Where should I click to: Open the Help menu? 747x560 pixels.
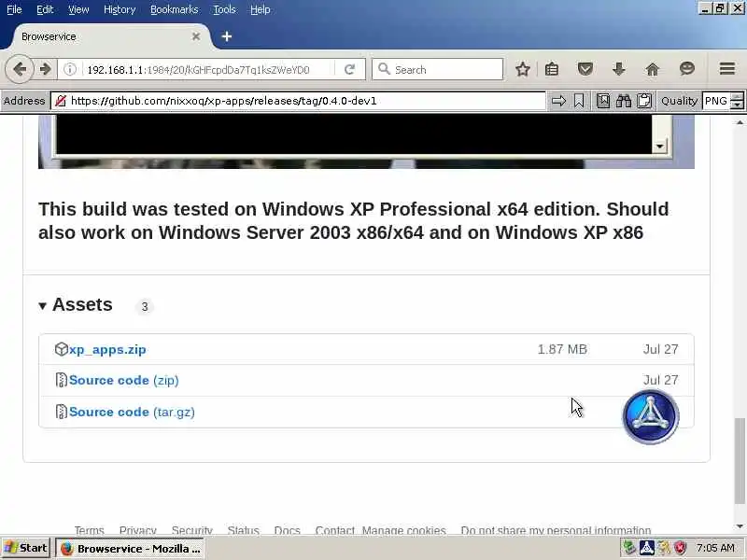[x=261, y=9]
